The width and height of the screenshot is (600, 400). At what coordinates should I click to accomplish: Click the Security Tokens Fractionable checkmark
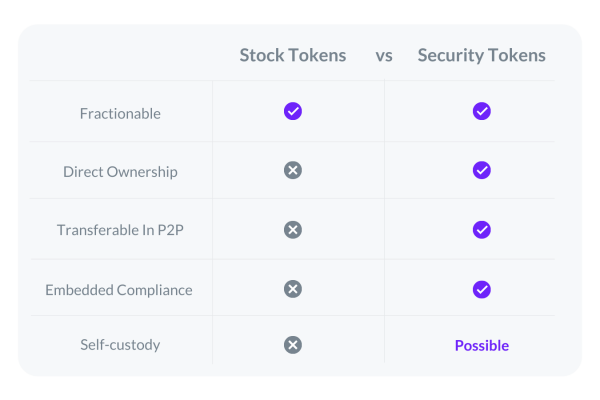482,111
